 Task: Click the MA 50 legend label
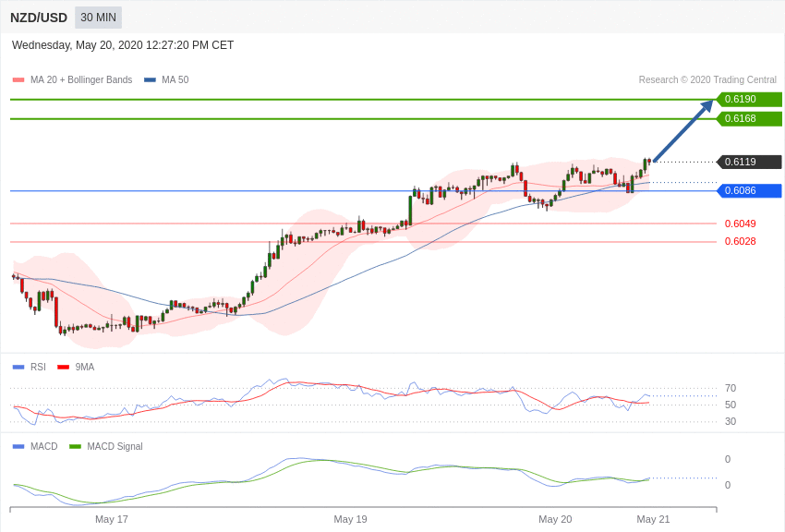coord(175,79)
